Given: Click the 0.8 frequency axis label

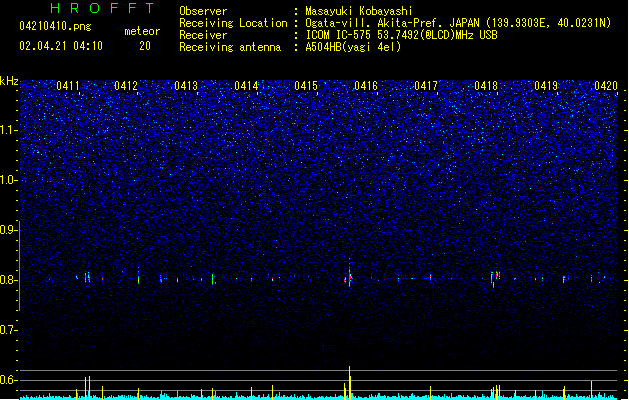Looking at the screenshot, I should click(x=8, y=280).
